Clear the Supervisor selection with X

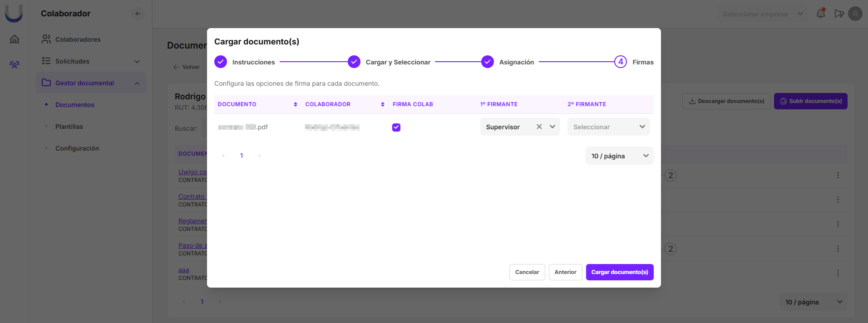(539, 127)
